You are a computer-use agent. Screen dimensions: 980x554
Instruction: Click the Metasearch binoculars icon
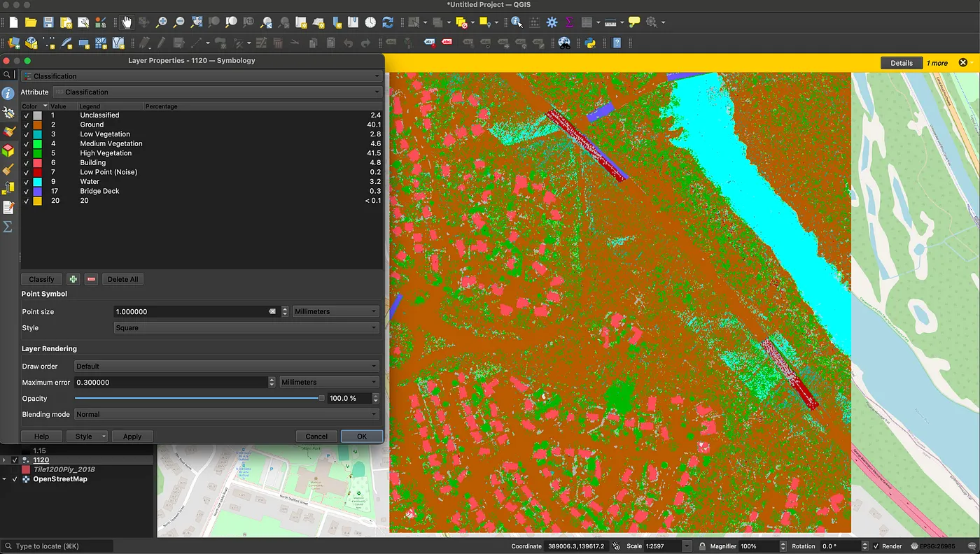[x=563, y=43]
